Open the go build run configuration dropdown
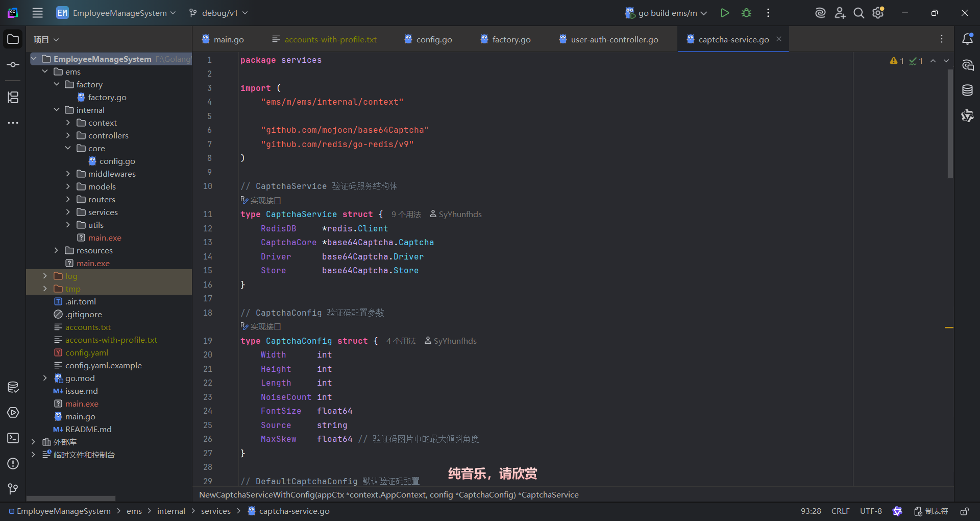This screenshot has width=980, height=521. point(666,13)
